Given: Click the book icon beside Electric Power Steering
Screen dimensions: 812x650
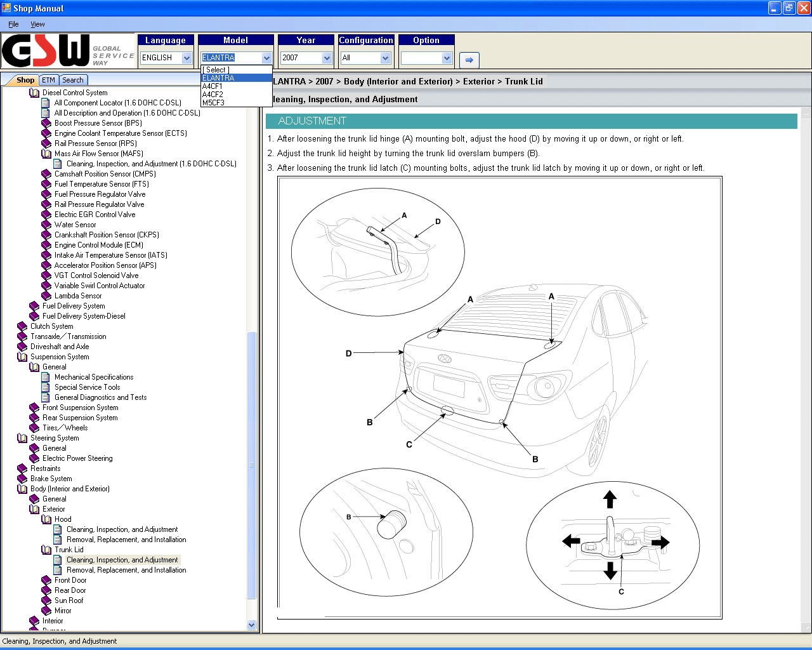Looking at the screenshot, I should 34,458.
